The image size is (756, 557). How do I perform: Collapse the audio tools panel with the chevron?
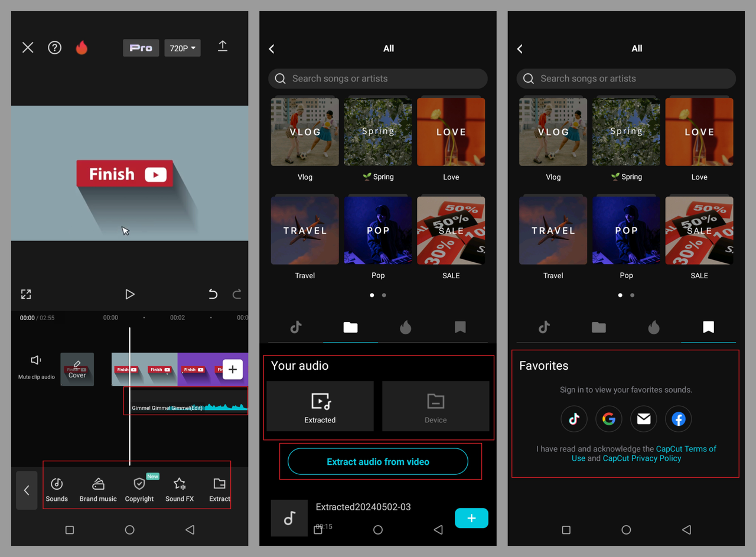26,490
